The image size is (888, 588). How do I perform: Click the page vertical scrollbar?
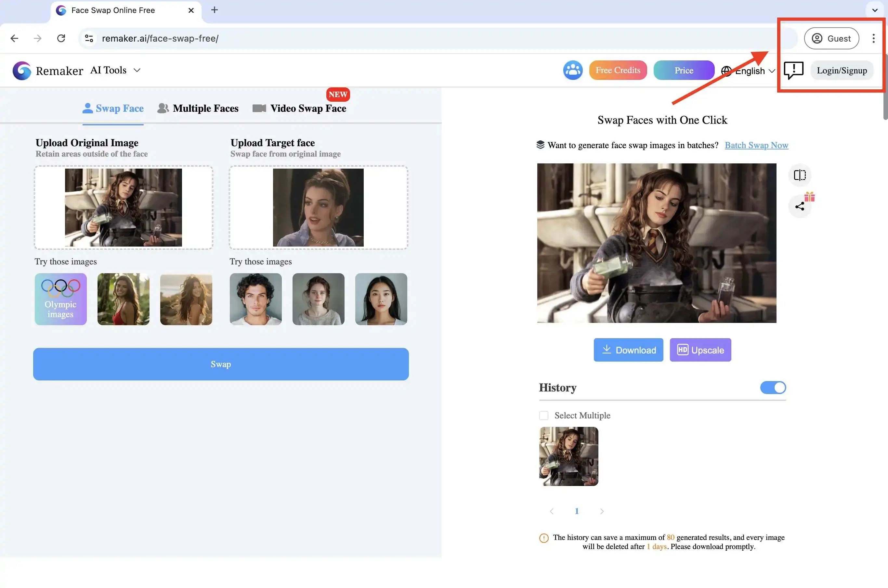coord(885,87)
